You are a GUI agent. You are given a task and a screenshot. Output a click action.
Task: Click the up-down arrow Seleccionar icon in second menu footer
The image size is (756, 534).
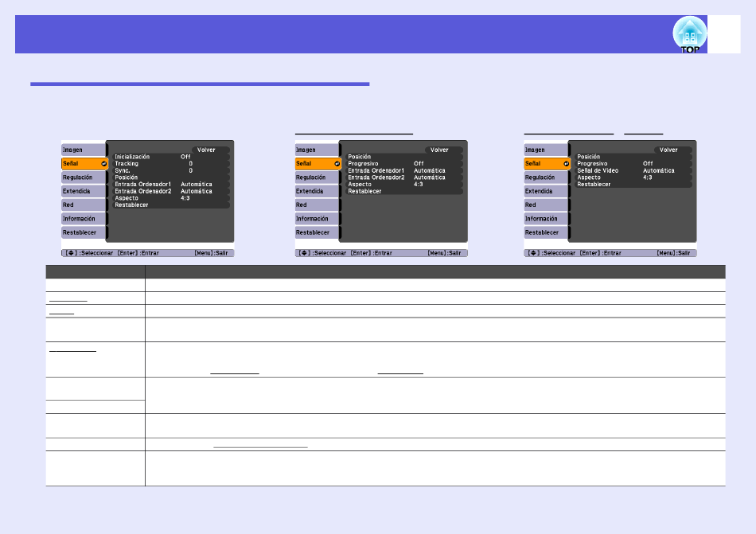click(304, 253)
